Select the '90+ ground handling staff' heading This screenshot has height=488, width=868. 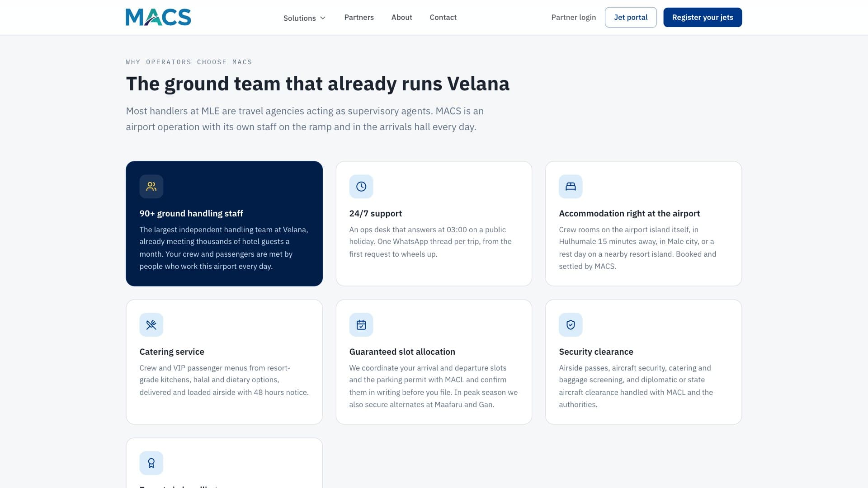coord(191,213)
